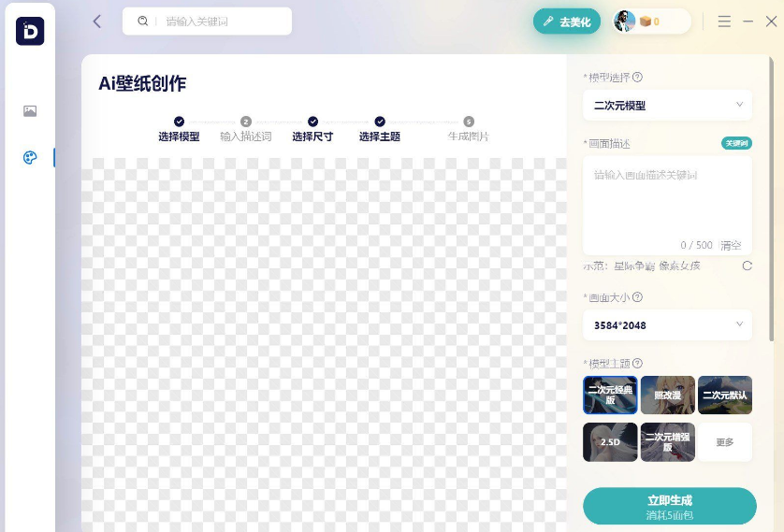Click the app logo icon
Screen dimensions: 784x532
[x=30, y=31]
